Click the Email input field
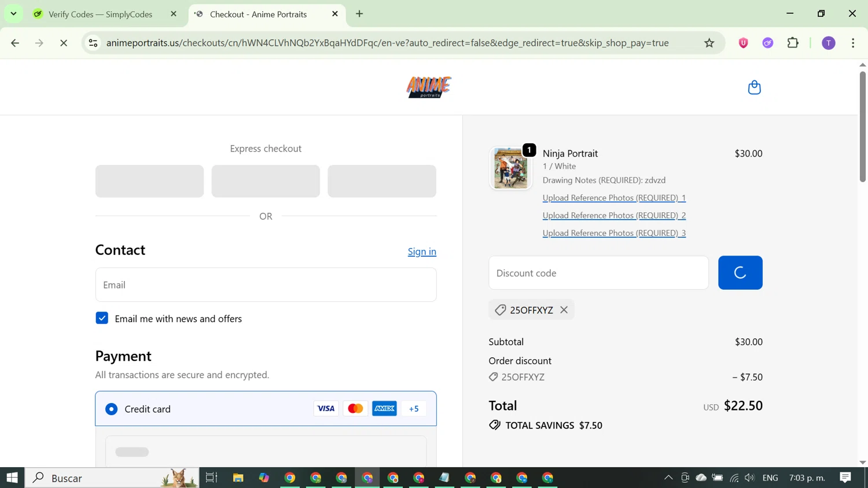Screen dimensions: 868x488 pyautogui.click(x=266, y=284)
